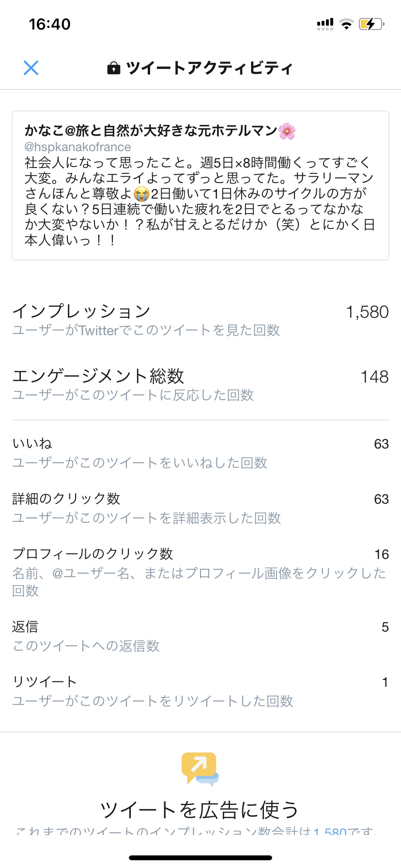Tap the 詳細のクリック数 row
This screenshot has width=401, height=868.
200,508
